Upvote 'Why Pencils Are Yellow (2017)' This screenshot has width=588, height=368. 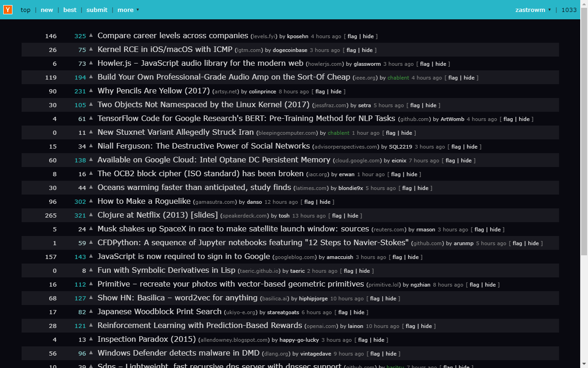[x=91, y=91]
